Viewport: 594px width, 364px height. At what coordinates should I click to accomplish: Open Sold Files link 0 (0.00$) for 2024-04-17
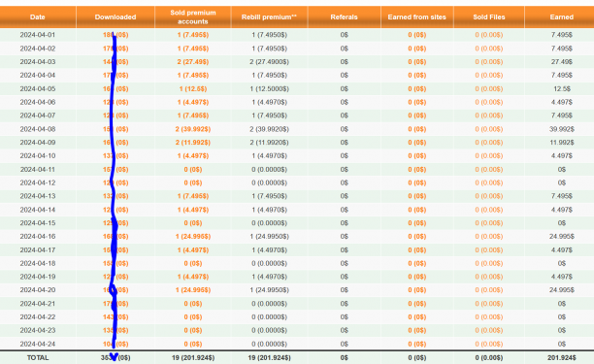(488, 250)
